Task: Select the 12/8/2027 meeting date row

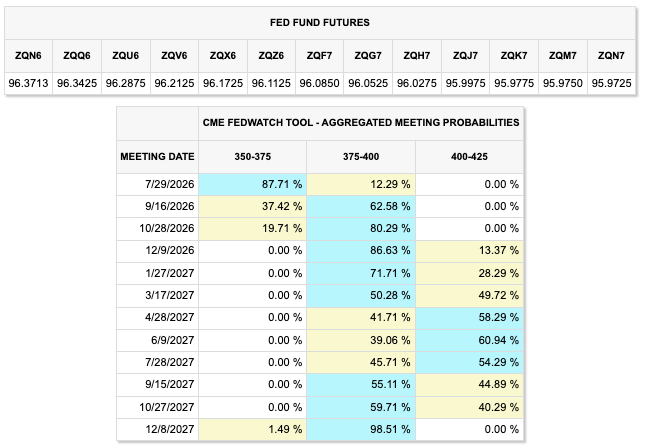Action: [320, 429]
